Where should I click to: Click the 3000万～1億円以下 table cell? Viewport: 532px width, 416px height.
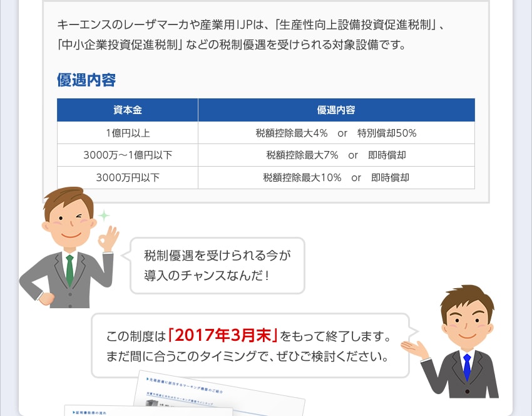pos(128,155)
